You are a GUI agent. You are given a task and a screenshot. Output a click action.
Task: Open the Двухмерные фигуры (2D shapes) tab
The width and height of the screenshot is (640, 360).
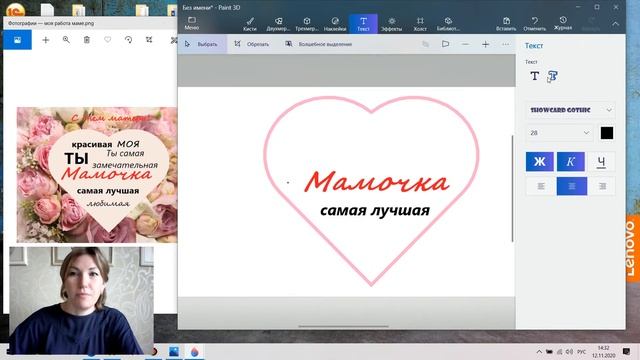coord(278,24)
